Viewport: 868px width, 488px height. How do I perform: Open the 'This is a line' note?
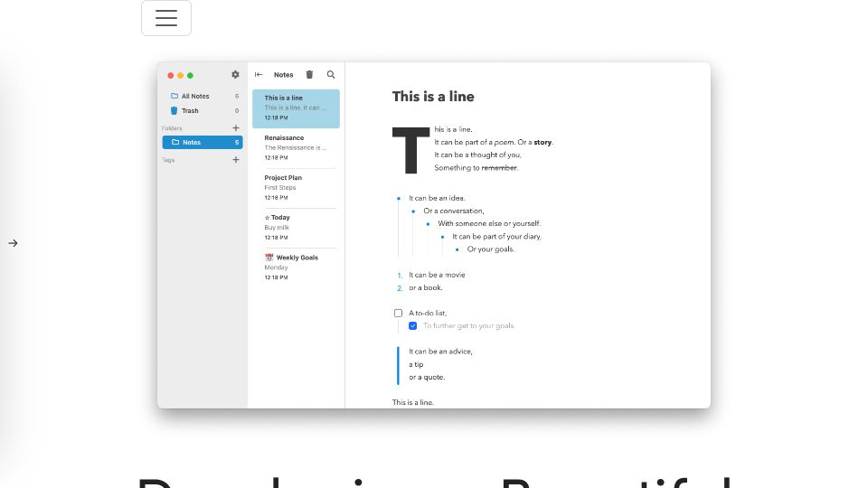(x=297, y=108)
